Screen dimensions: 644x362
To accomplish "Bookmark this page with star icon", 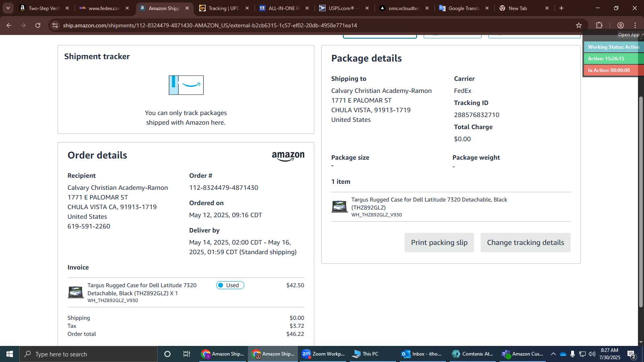I will 579,25.
